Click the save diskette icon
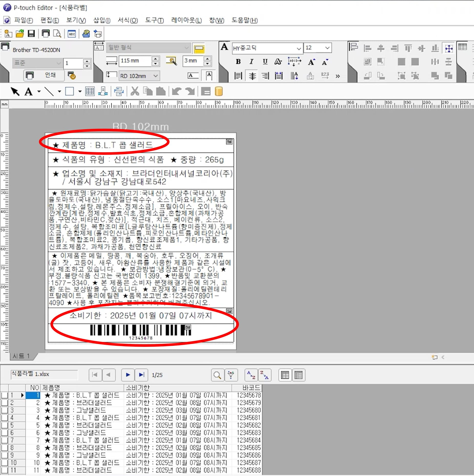This screenshot has height=476, width=474. [x=31, y=34]
